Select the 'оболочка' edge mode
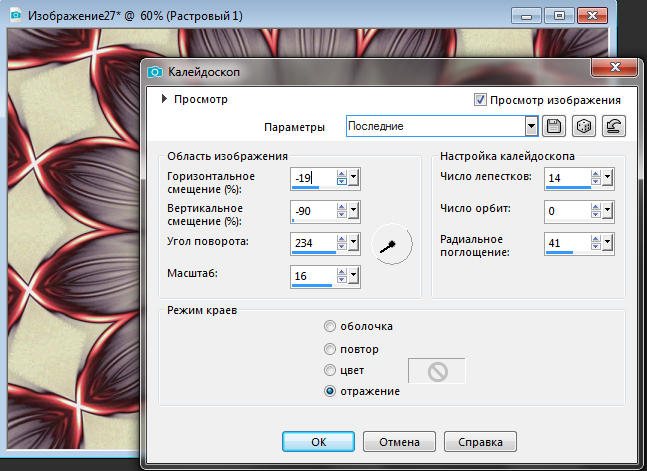This screenshot has width=647, height=471. click(330, 326)
